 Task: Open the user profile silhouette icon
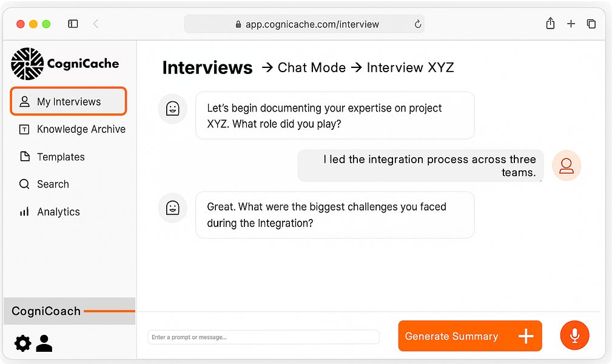tap(44, 343)
